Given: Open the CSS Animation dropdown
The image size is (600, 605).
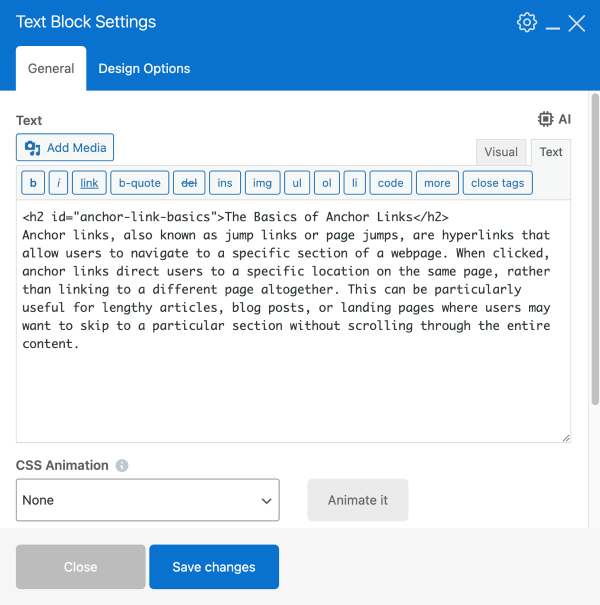Looking at the screenshot, I should coord(147,500).
